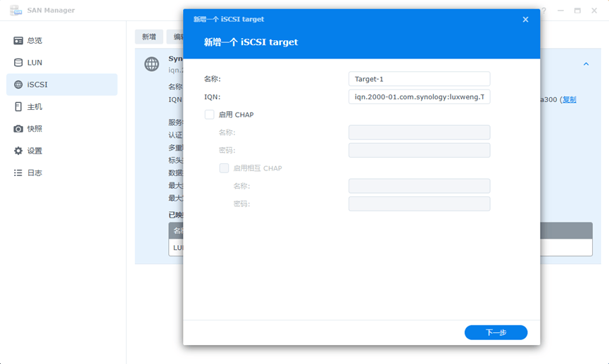Click the 设置 gear icon in the sidebar
This screenshot has height=364, width=609.
(18, 151)
